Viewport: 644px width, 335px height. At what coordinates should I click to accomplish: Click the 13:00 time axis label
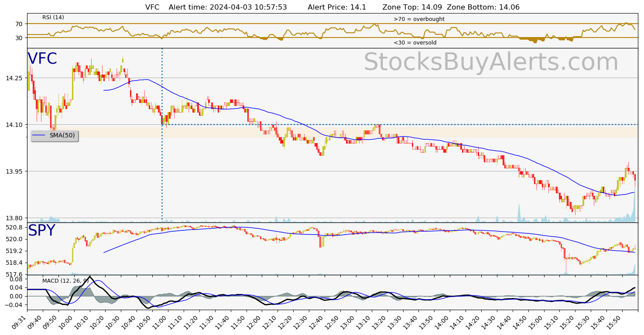click(348, 323)
